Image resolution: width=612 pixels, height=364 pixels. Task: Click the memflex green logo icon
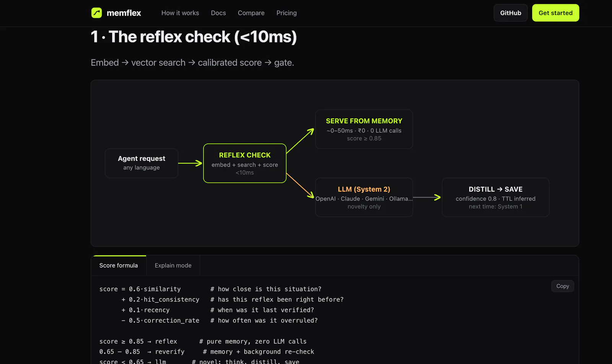[96, 13]
